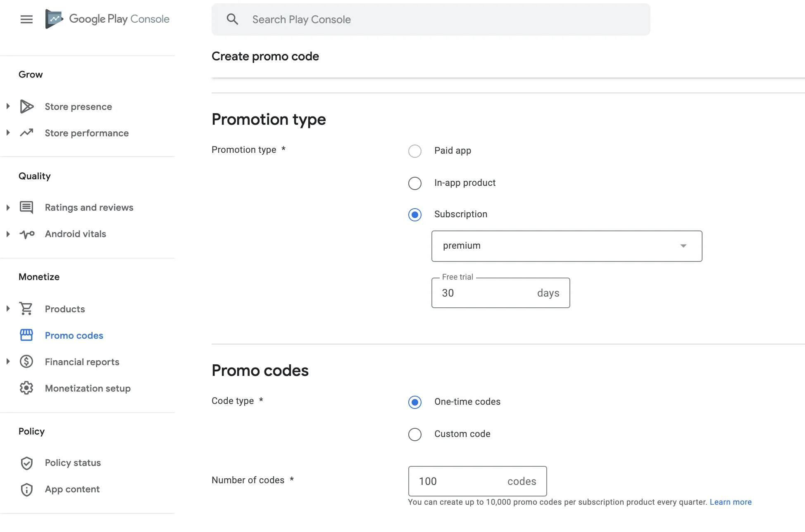Click the Products shopping cart icon
Viewport: 805px width, 532px height.
coord(26,309)
